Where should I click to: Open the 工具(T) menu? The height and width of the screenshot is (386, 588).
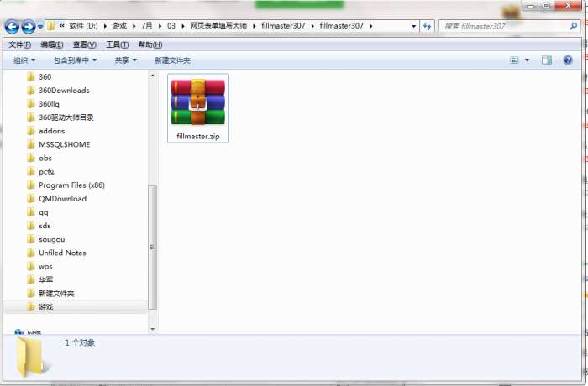118,45
